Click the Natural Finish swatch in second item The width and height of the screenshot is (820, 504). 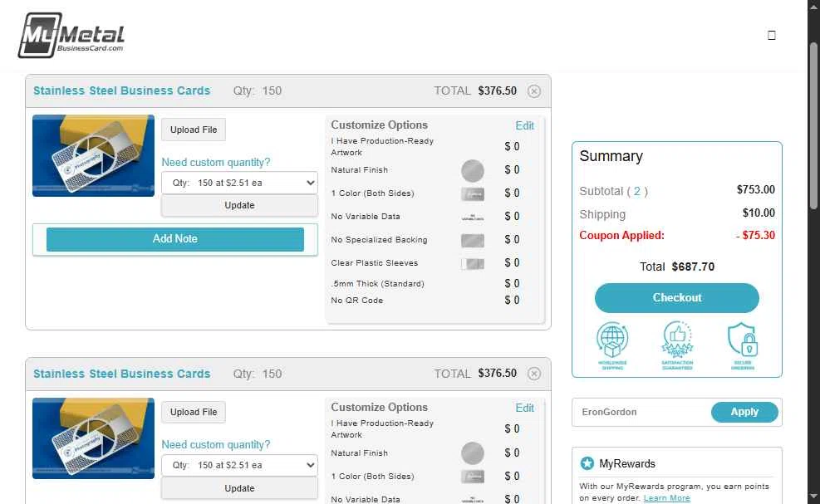pos(472,453)
